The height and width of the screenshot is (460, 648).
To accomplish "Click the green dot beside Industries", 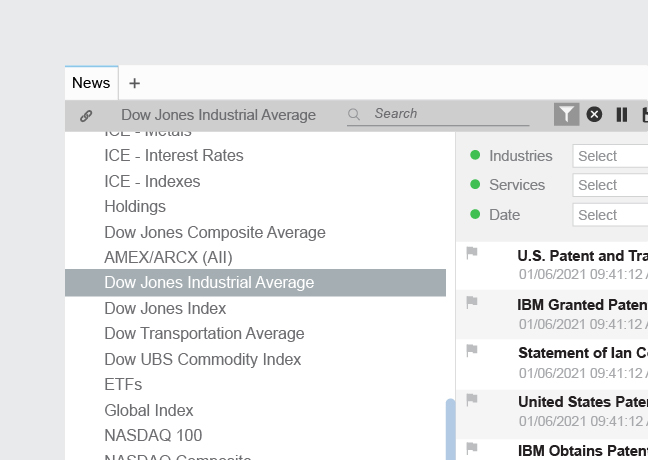I will 475,155.
